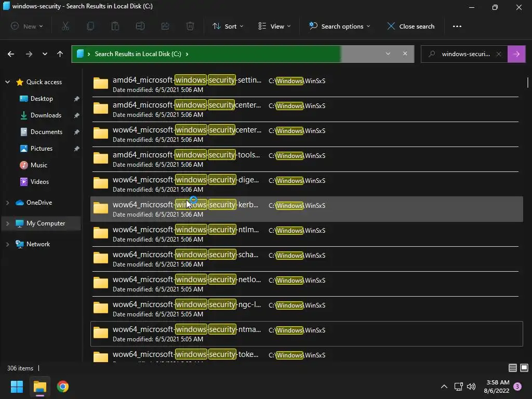This screenshot has height=399, width=532.
Task: Select the wow64 windows-security-toke folder
Action: coord(307,354)
